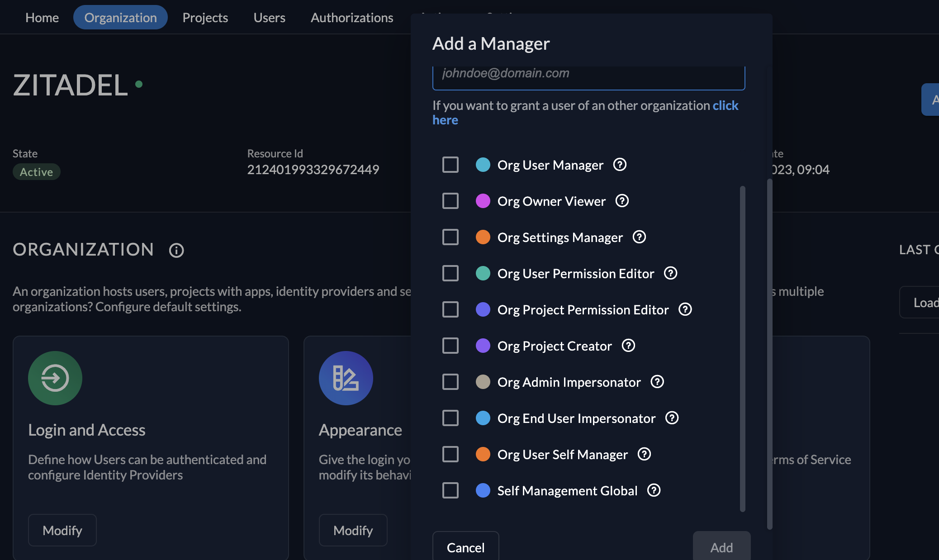The height and width of the screenshot is (560, 939).
Task: Click the orange Org Settings Manager color dot
Action: coord(483,237)
